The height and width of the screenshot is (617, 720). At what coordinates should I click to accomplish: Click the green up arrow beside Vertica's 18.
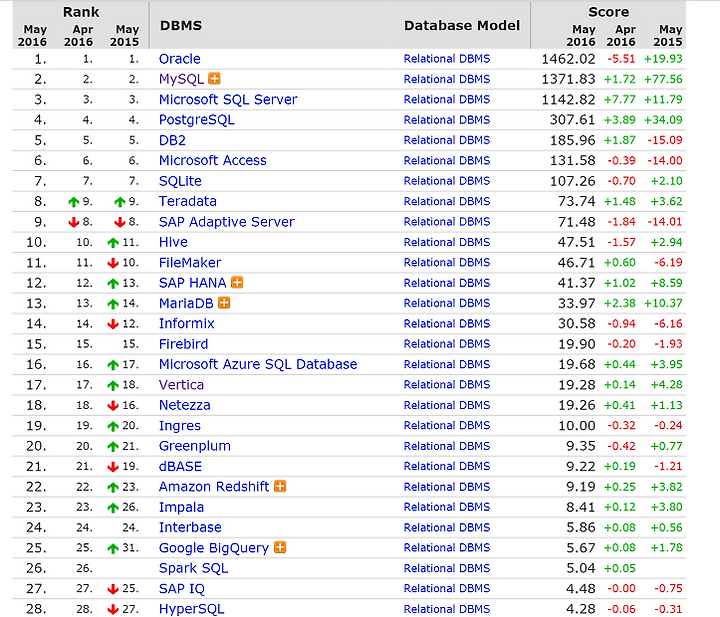click(x=113, y=385)
